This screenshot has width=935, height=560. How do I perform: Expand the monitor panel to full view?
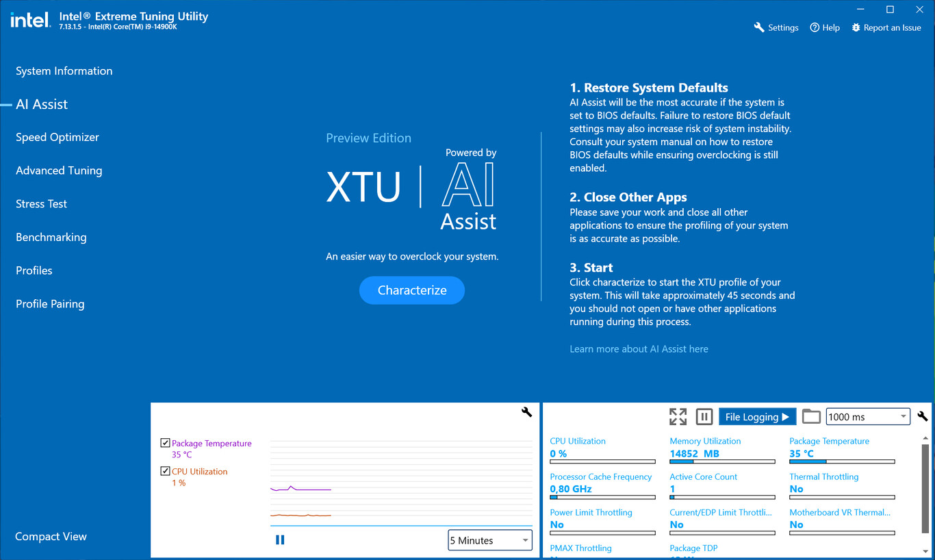[x=678, y=416]
